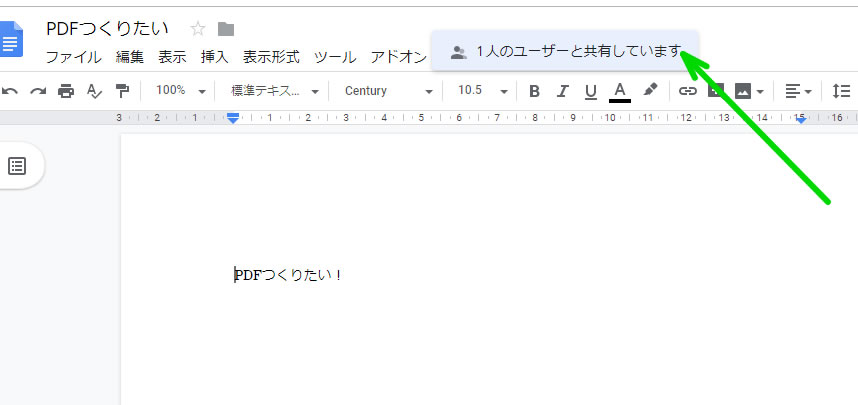This screenshot has width=858, height=405.
Task: Toggle italic formatting
Action: [x=562, y=91]
